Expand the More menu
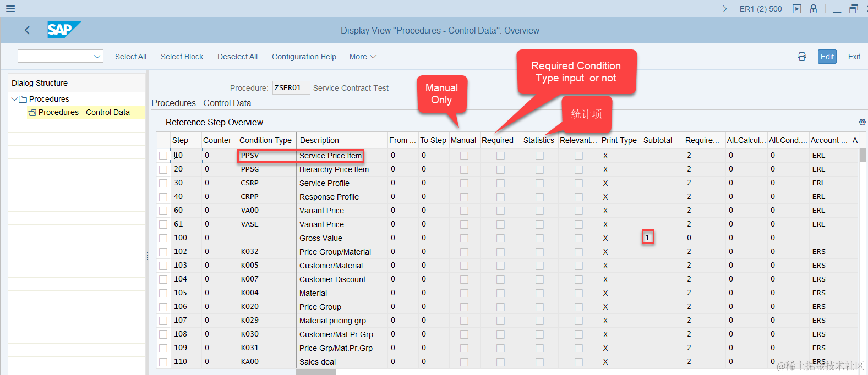Screen dimensions: 868x375 tap(363, 57)
